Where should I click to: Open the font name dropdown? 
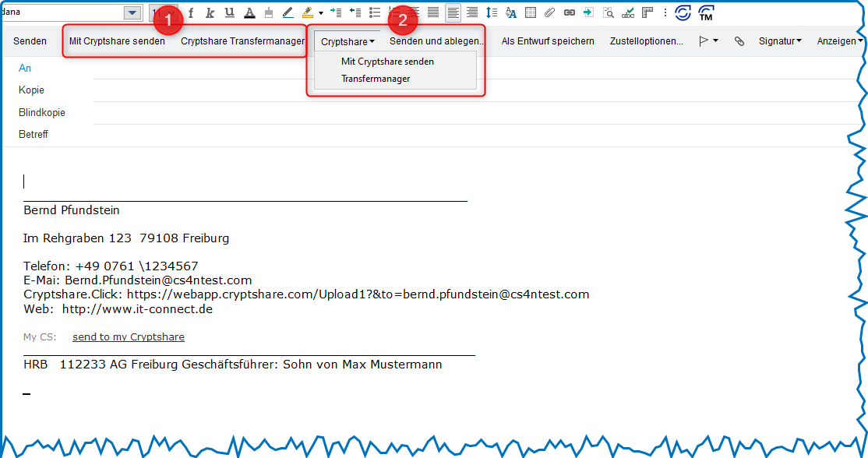[132, 12]
